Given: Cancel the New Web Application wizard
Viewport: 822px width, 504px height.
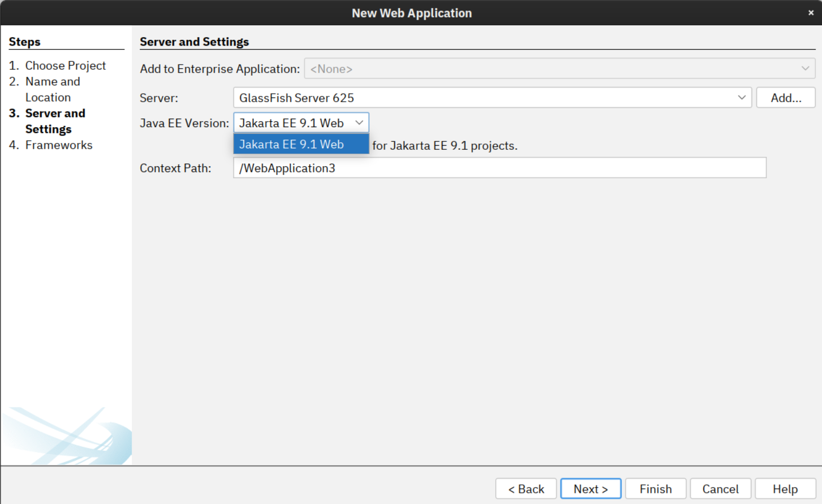Looking at the screenshot, I should click(x=720, y=488).
